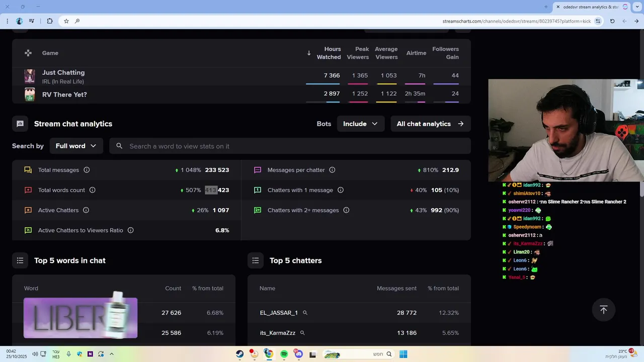
Task: Open Chrome from the taskbar
Action: pyautogui.click(x=269, y=354)
